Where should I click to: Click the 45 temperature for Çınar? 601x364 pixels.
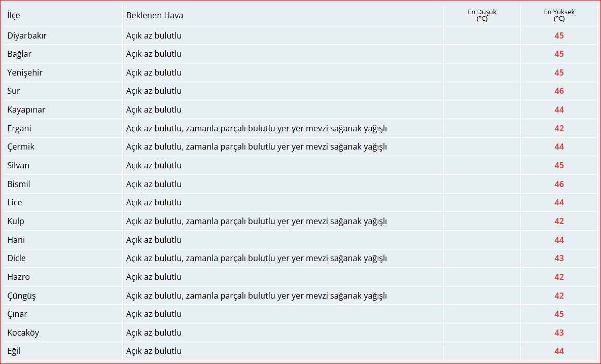(x=559, y=314)
